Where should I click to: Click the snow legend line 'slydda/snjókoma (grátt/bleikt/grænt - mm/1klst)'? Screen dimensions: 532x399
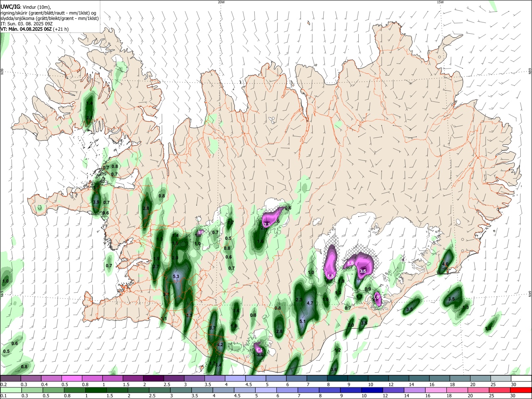[50, 18]
